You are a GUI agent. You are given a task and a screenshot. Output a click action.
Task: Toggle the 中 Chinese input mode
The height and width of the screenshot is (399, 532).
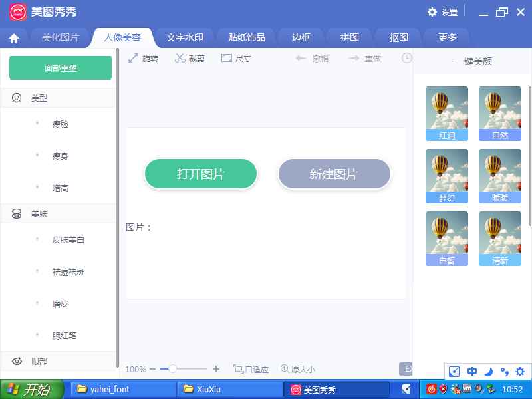tap(471, 372)
